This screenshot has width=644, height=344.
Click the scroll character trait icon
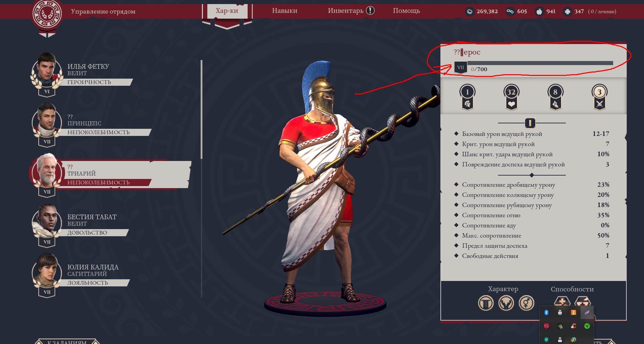click(x=485, y=303)
